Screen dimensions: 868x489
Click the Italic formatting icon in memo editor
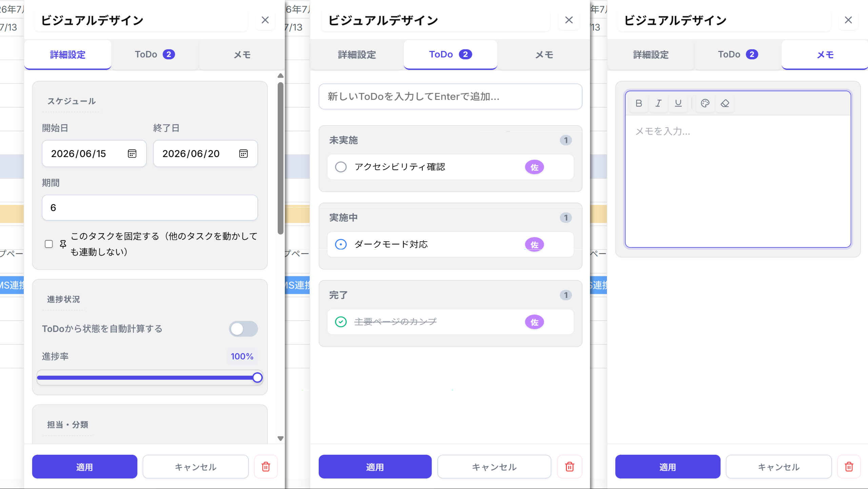(x=658, y=103)
